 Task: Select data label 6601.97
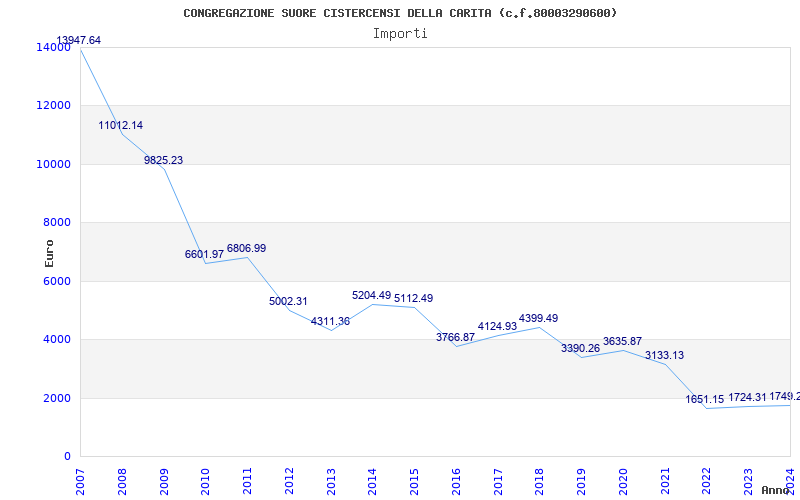(x=204, y=254)
